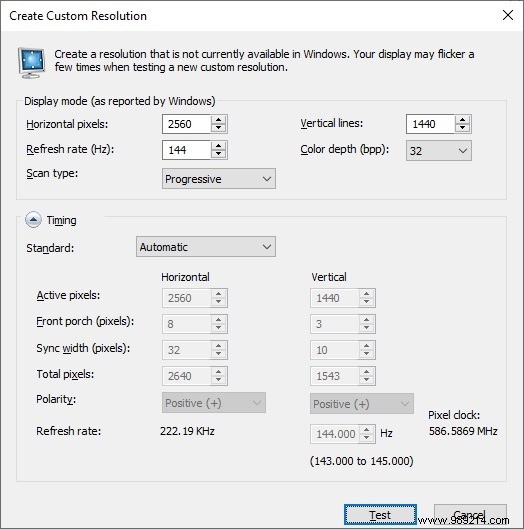This screenshot has height=529, width=524.
Task: Decrease Refresh rate (Hz) with down arrow
Action: [219, 154]
